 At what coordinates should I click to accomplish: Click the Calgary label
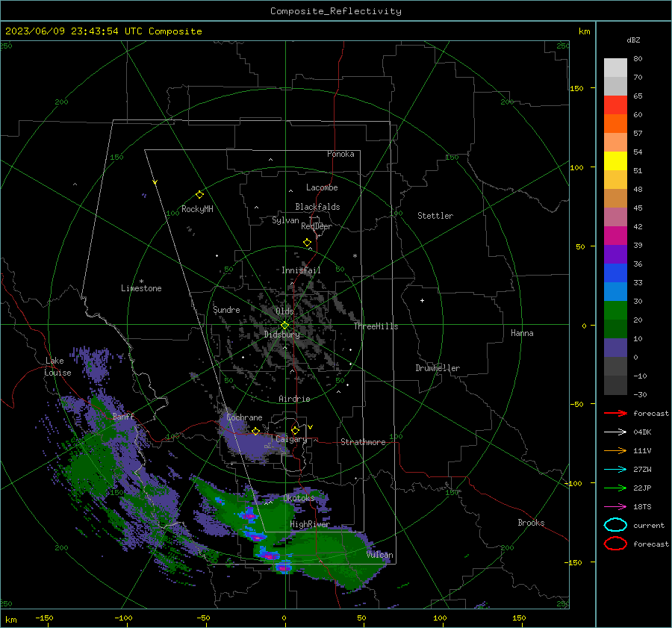pos(291,439)
